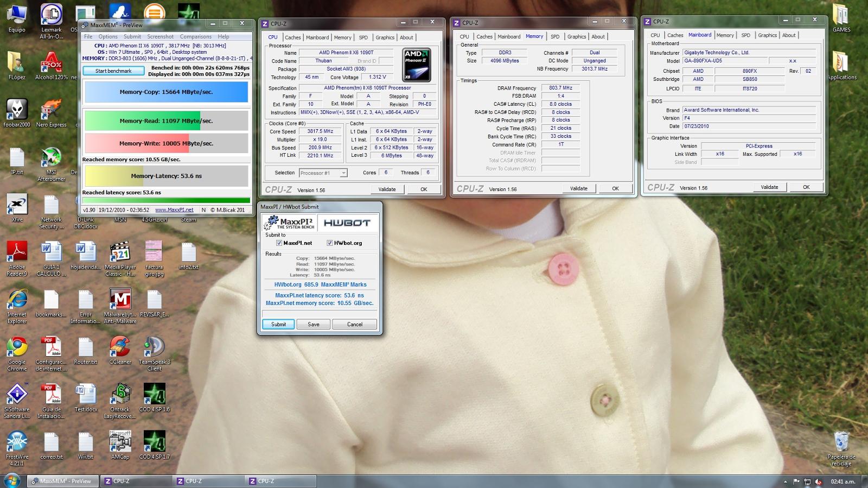The image size is (868, 488).
Task: Click Start benchmark button
Action: point(113,71)
